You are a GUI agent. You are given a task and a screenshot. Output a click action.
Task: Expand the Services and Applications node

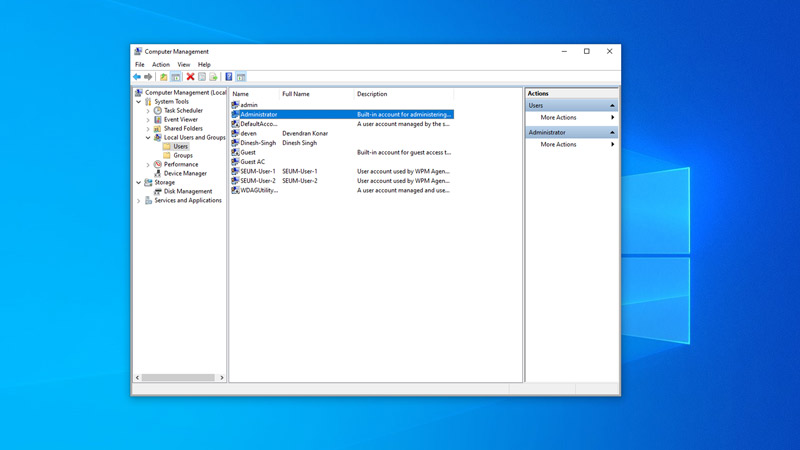pos(138,201)
